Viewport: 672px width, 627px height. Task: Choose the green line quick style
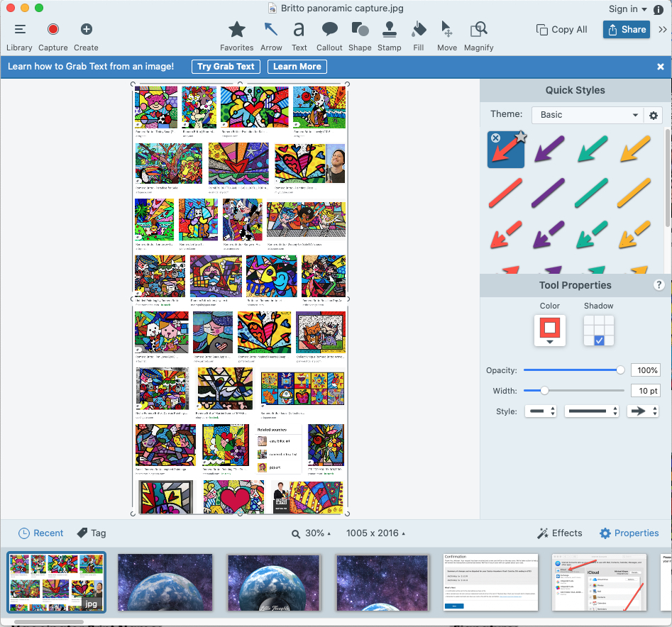592,193
